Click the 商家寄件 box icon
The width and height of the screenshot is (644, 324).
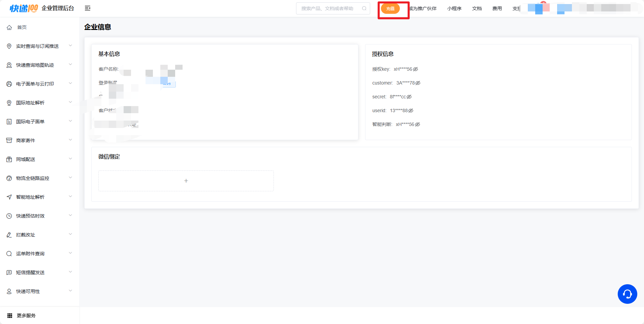click(9, 140)
